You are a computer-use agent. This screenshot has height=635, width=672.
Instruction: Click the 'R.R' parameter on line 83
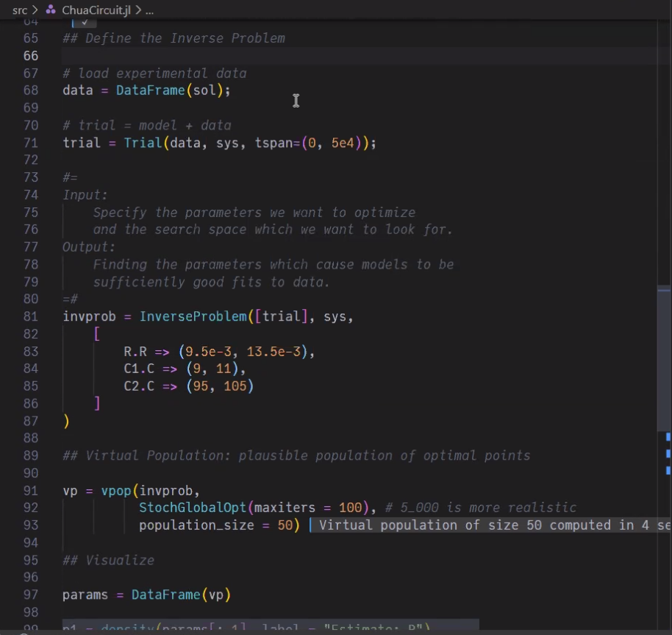135,352
